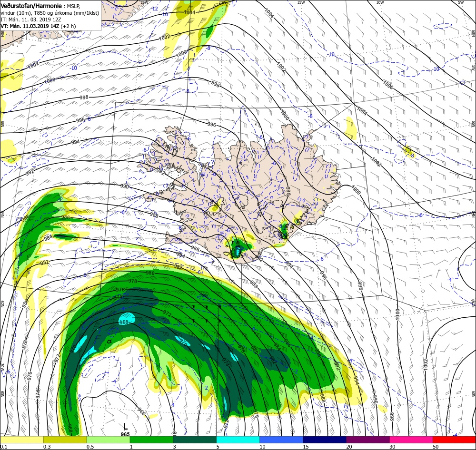
Task: Click the red 50+ legend swatch
Action: pyautogui.click(x=454, y=440)
